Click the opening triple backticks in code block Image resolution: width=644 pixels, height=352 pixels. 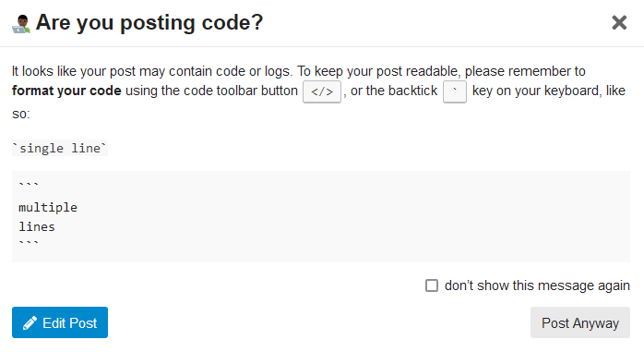pyautogui.click(x=29, y=185)
